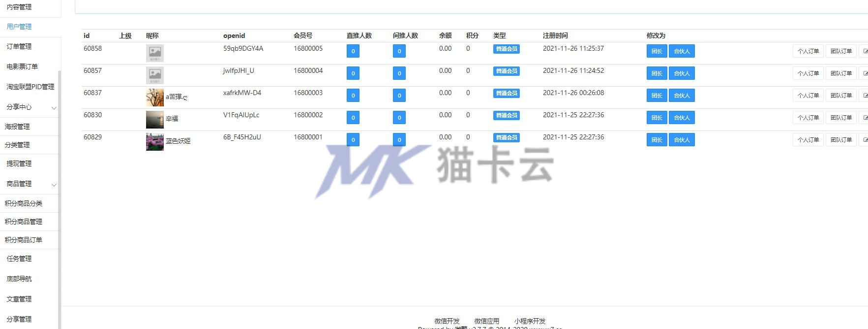Set user 60829 as 团长
The image size is (868, 329).
(657, 140)
